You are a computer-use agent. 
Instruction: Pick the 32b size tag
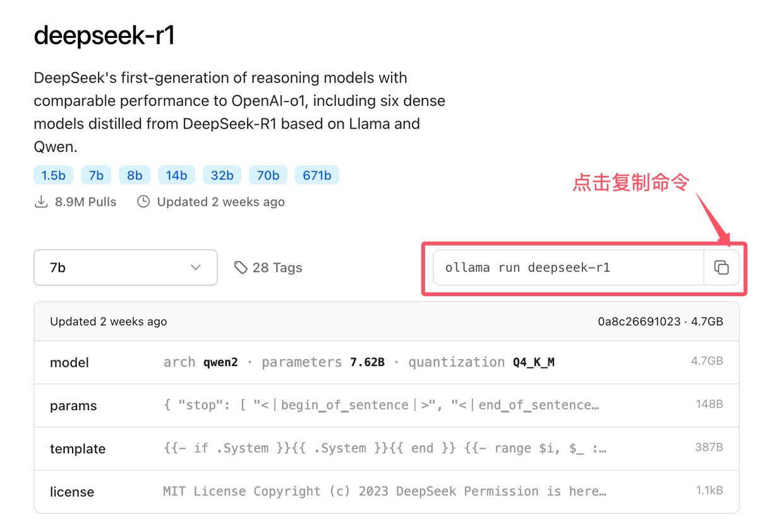pos(222,175)
